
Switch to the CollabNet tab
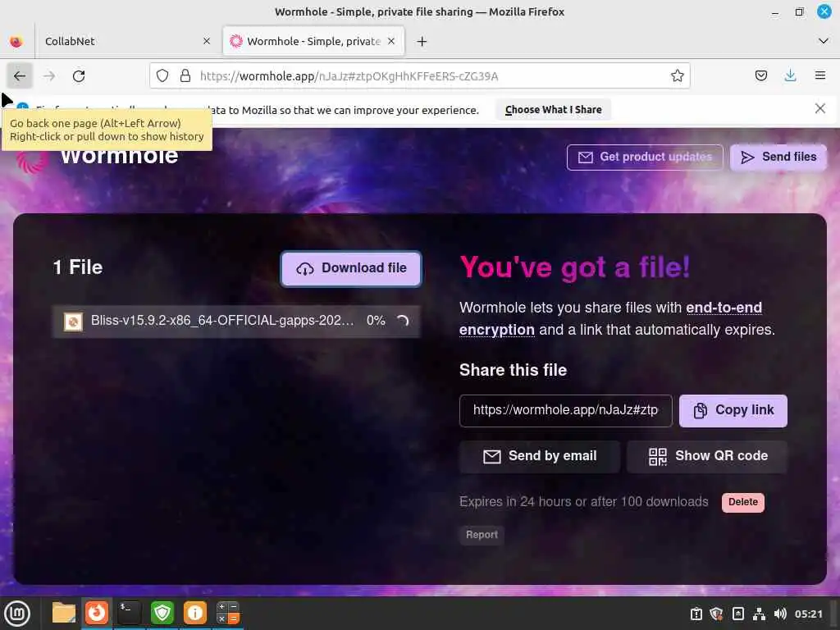point(127,41)
